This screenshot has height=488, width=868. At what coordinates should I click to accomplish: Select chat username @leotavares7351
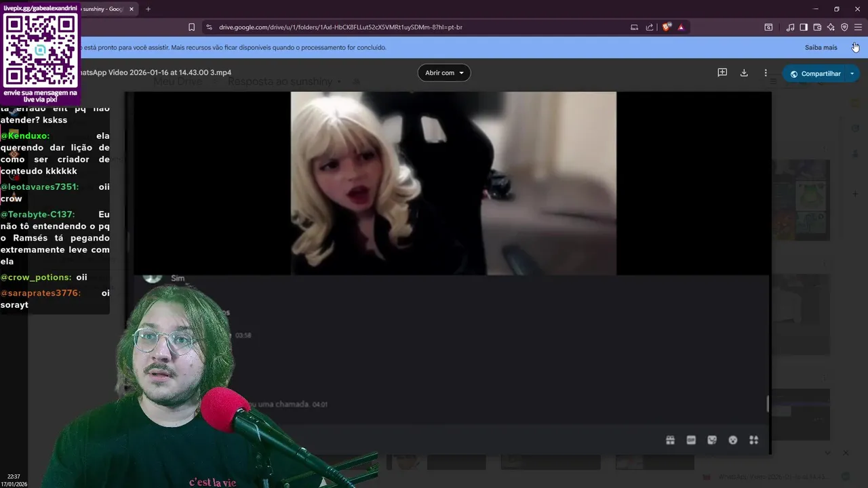39,186
